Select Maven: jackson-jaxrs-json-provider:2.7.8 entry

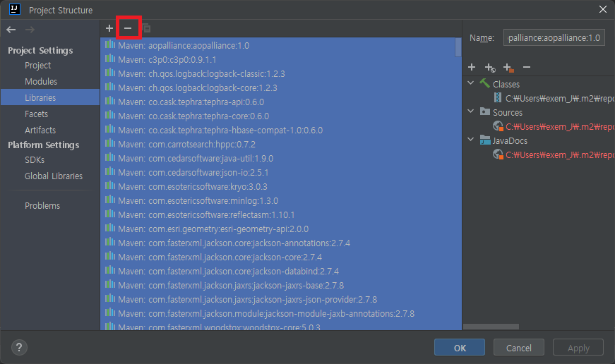pos(281,299)
